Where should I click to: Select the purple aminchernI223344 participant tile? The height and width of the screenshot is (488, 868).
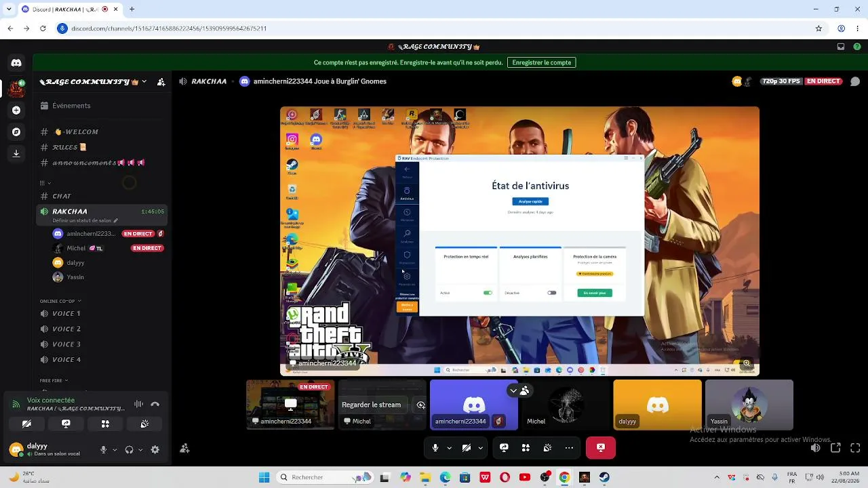click(x=474, y=405)
